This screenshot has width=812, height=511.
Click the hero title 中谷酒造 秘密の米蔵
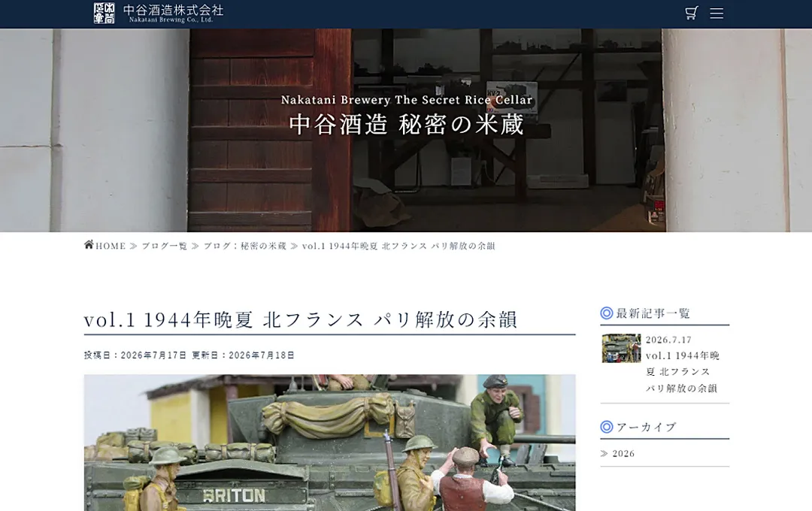click(x=407, y=124)
